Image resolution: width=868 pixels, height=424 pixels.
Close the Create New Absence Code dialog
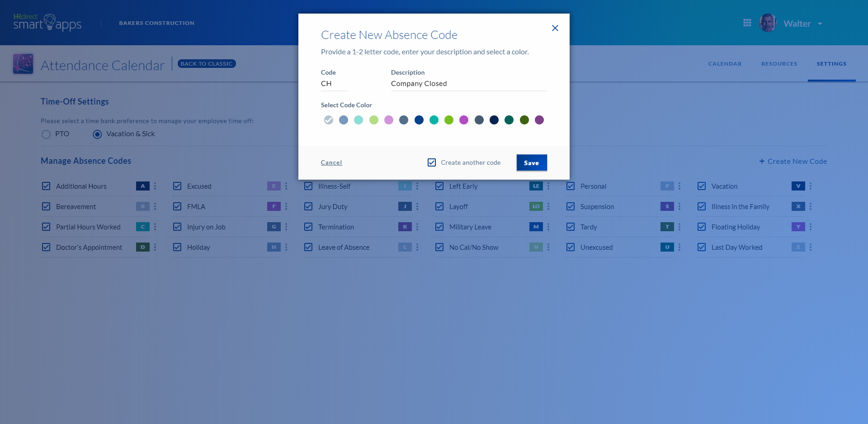pyautogui.click(x=555, y=28)
